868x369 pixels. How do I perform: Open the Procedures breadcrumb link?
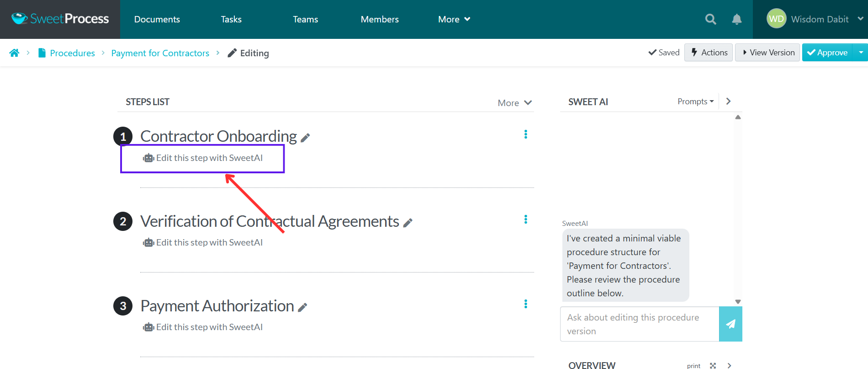coord(73,53)
